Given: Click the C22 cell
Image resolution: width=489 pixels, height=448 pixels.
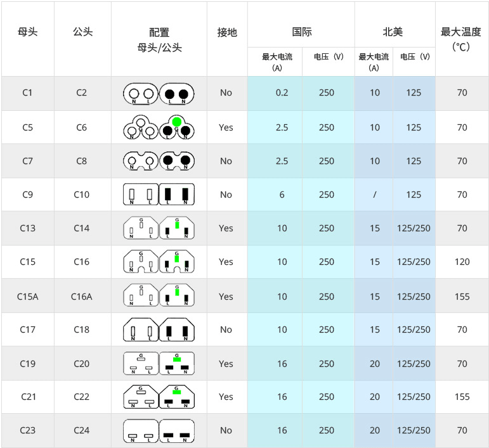Looking at the screenshot, I should pyautogui.click(x=81, y=397).
